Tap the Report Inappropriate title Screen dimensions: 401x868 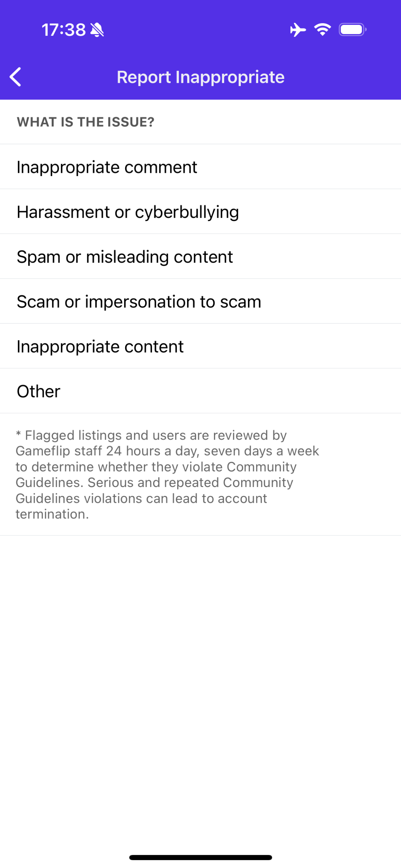200,77
